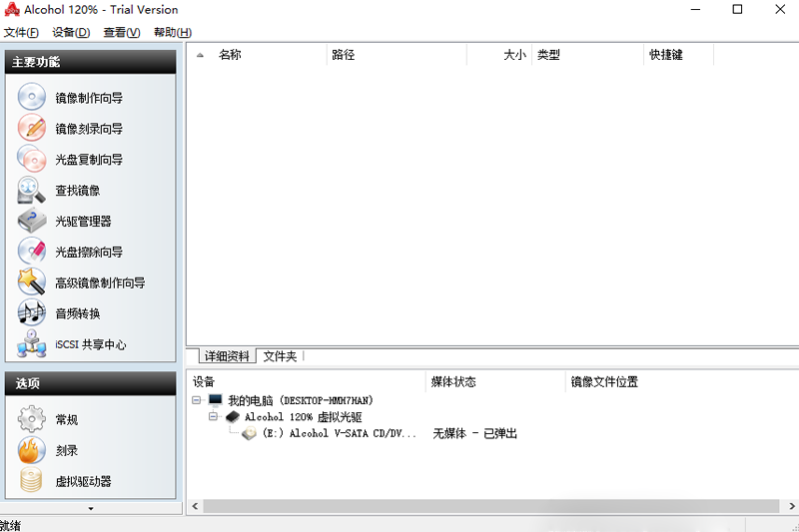This screenshot has height=532, width=799.
Task: Click the iSCSI 共享中心 network icon
Action: pos(32,344)
